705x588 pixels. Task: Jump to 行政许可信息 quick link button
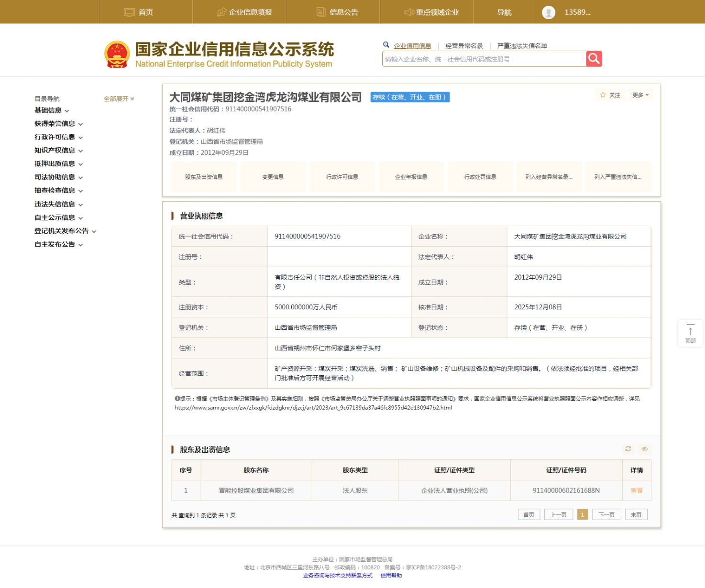(342, 177)
